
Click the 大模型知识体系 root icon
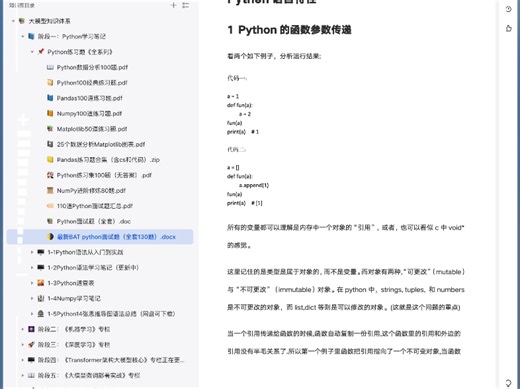pos(22,21)
